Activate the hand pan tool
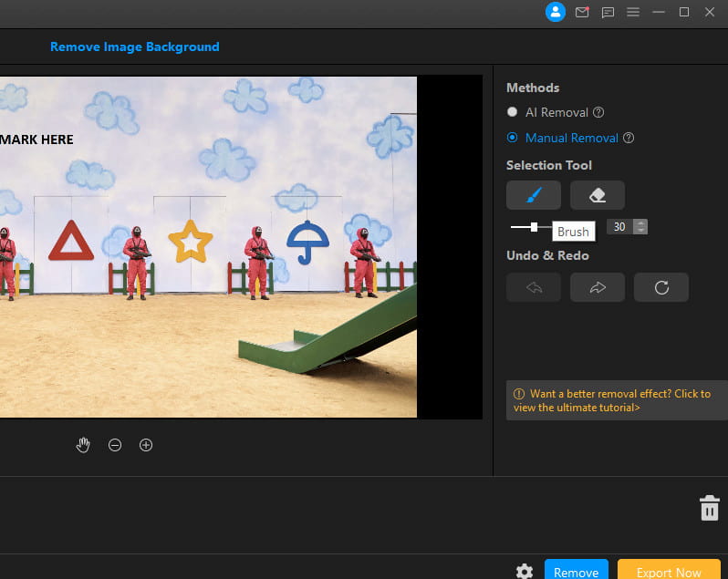 (x=83, y=445)
